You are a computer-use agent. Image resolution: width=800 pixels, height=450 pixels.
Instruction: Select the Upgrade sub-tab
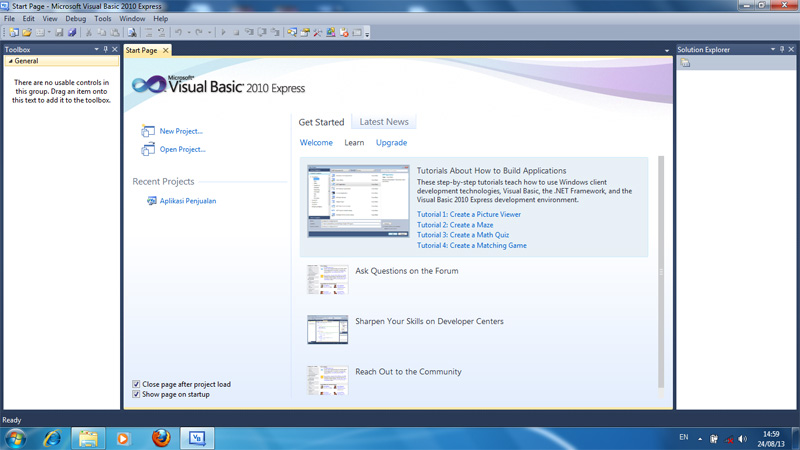tap(391, 143)
